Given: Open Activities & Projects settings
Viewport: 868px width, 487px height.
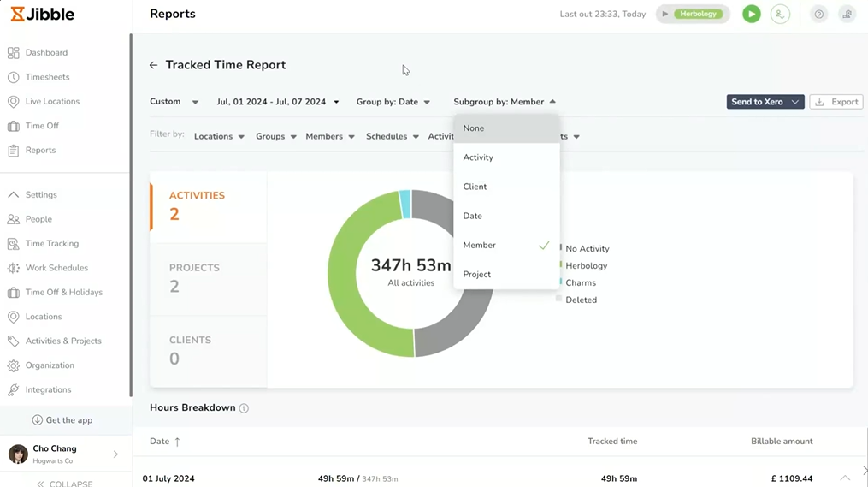Looking at the screenshot, I should pos(63,341).
